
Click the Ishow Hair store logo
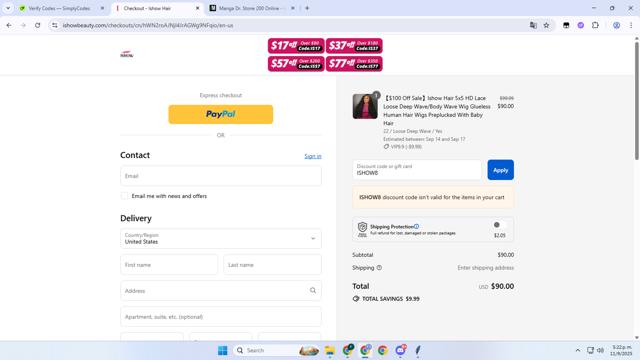[x=127, y=54]
